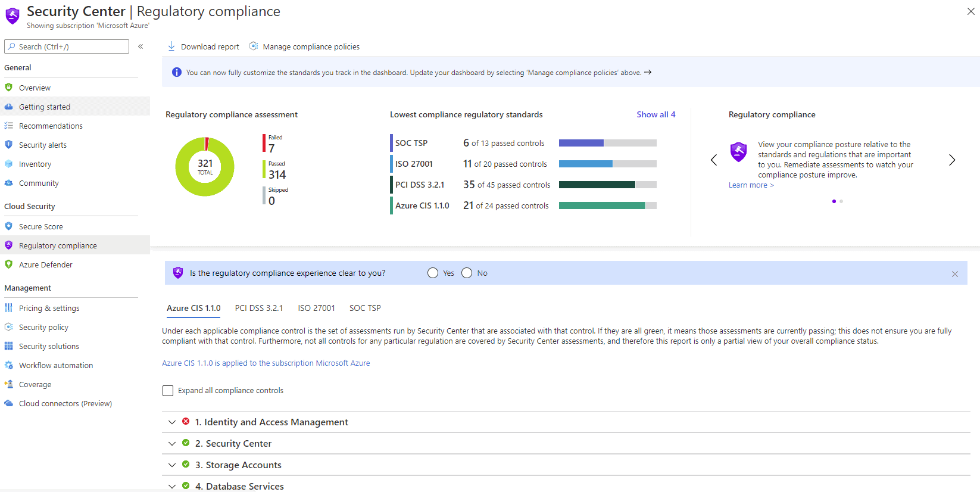980x492 pixels.
Task: Switch to the SOC TSP tab
Action: pyautogui.click(x=365, y=308)
